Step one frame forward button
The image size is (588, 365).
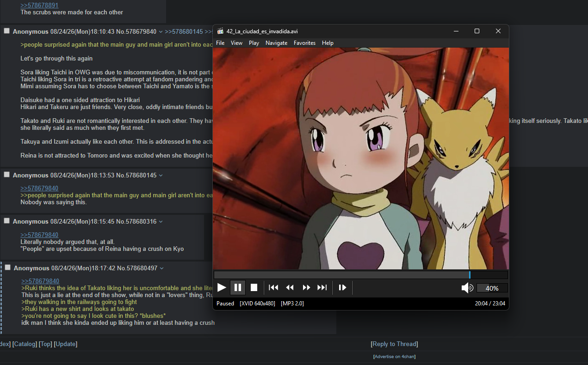342,288
